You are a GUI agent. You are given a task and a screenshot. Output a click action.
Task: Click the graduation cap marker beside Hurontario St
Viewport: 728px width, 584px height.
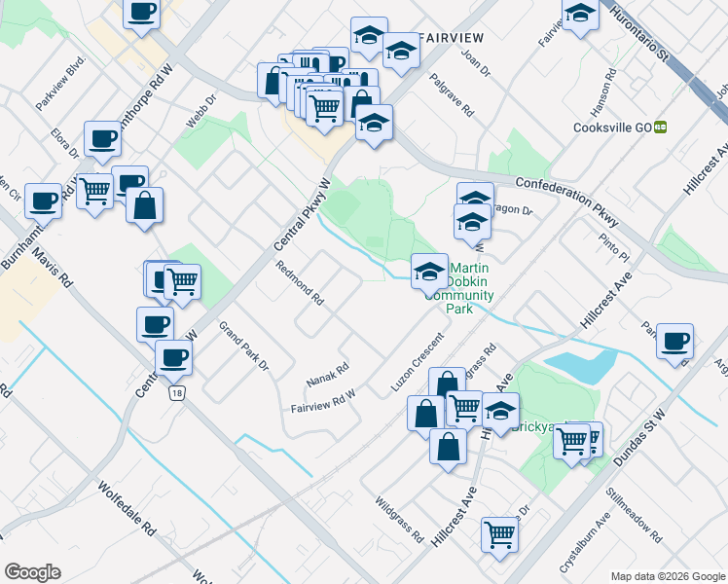[580, 15]
